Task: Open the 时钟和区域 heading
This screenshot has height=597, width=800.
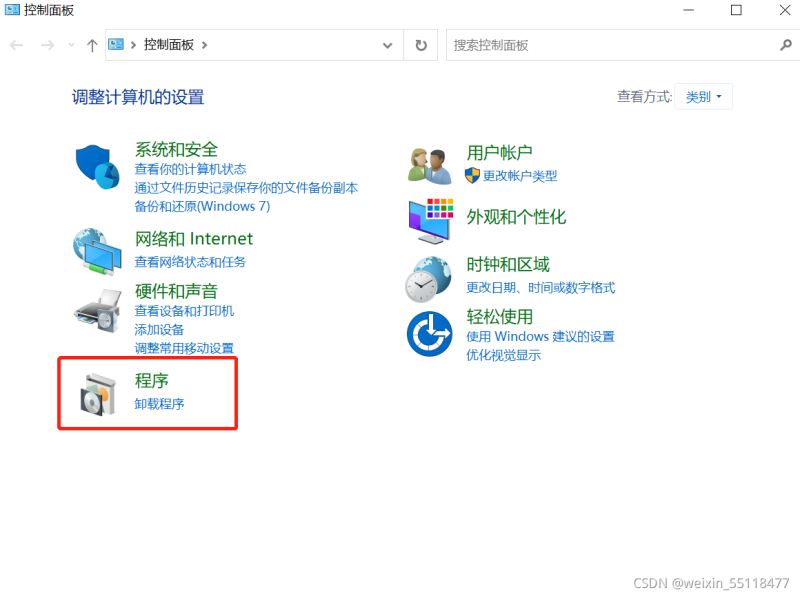Action: tap(508, 264)
